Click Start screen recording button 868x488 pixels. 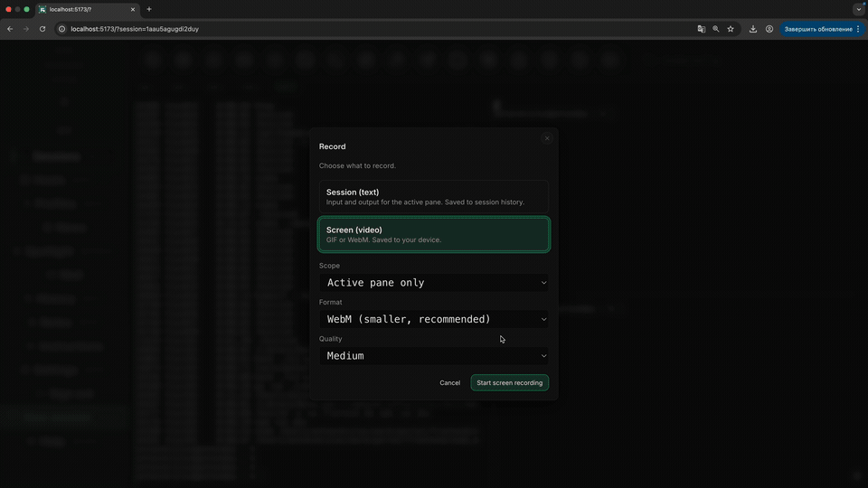pos(509,383)
